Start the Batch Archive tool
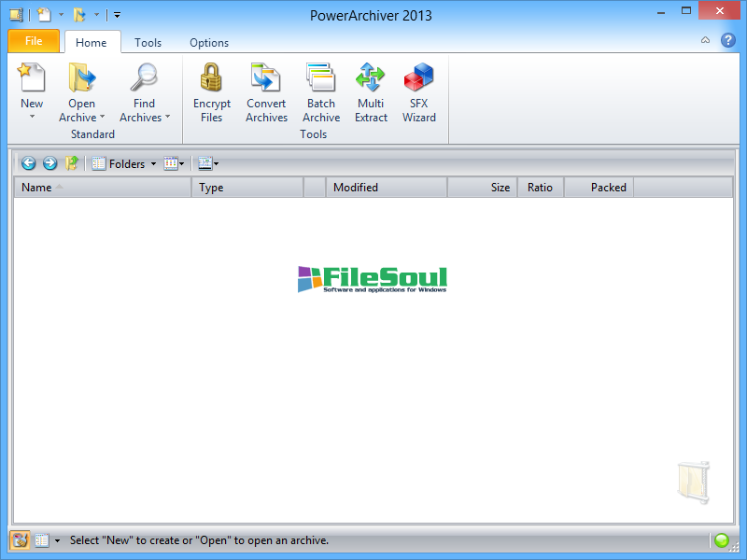This screenshot has width=747, height=560. click(x=321, y=92)
